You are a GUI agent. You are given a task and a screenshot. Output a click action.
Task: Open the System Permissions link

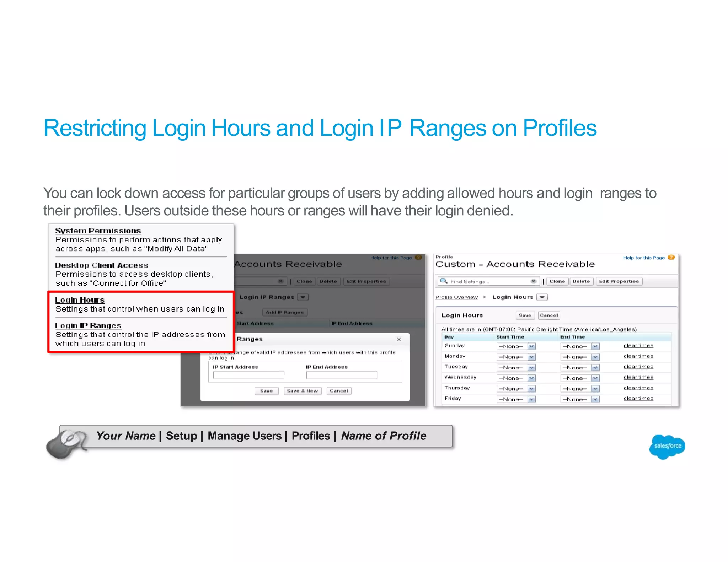[98, 231]
